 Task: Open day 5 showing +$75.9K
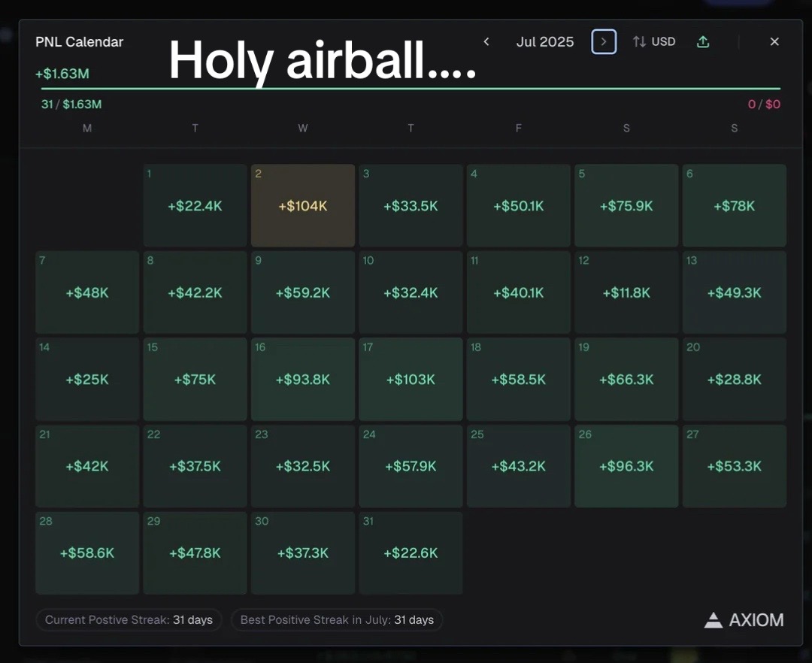(626, 205)
